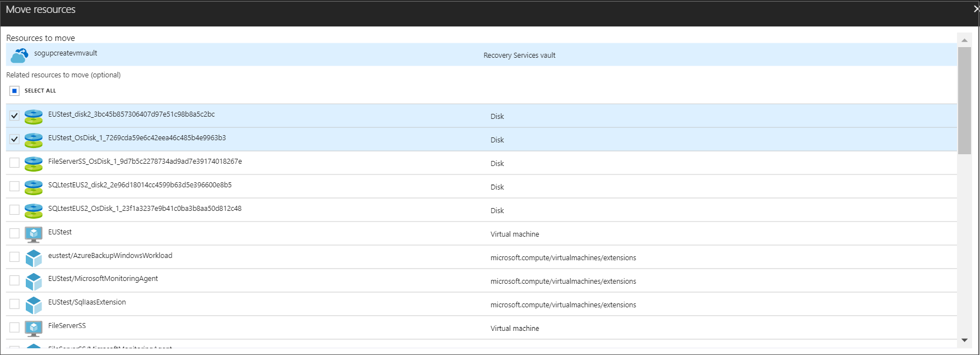The width and height of the screenshot is (980, 355).
Task: Click the Recovery Services vault cloud icon
Action: [x=20, y=55]
